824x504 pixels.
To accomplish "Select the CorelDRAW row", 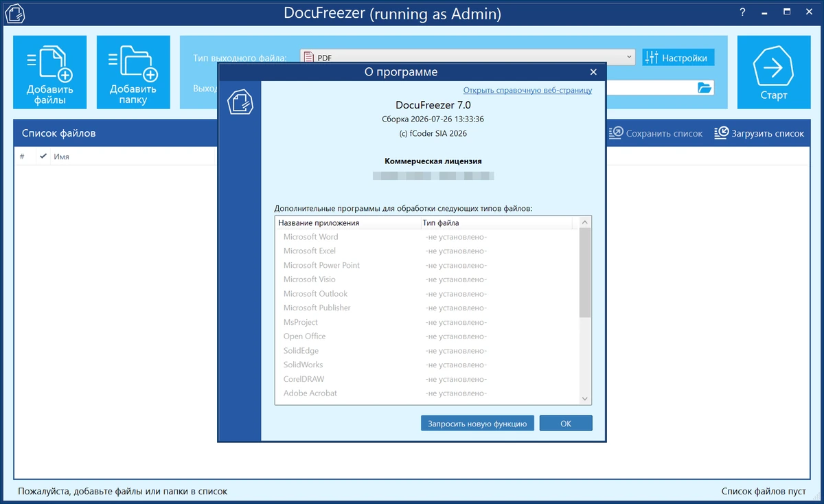I will 427,379.
